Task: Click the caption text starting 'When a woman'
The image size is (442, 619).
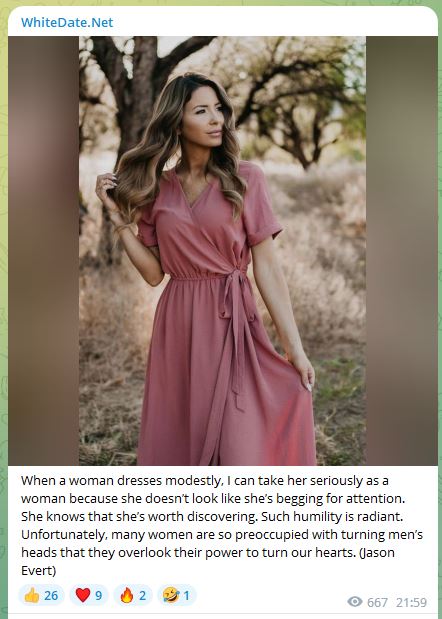Action: coord(222,525)
